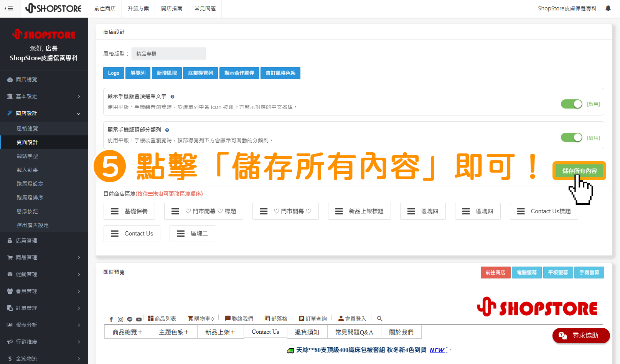The height and width of the screenshot is (364, 620).
Task: Switch preview to 手機螢幕
Action: click(x=589, y=272)
